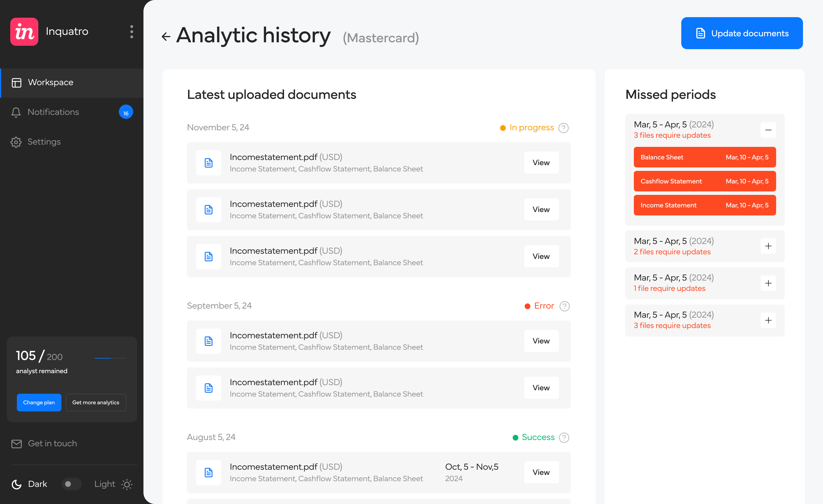Viewport: 823px width, 504px height.
Task: Open the Settings menu item
Action: tap(72, 142)
